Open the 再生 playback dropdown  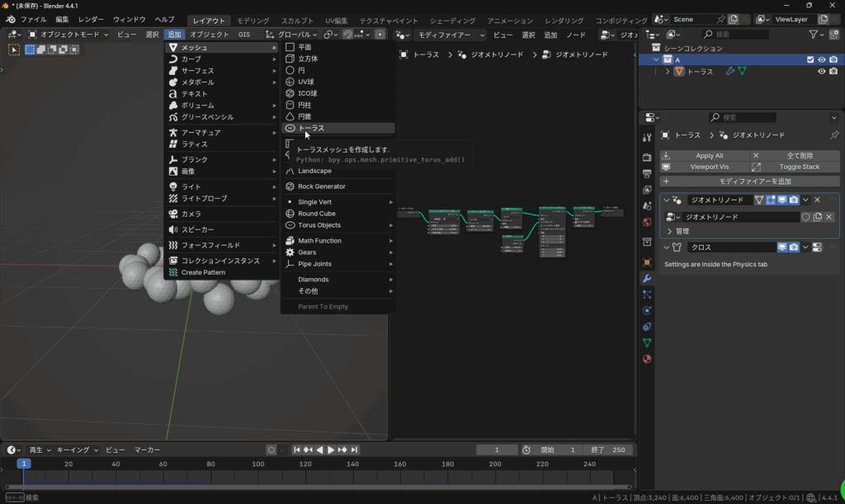40,450
